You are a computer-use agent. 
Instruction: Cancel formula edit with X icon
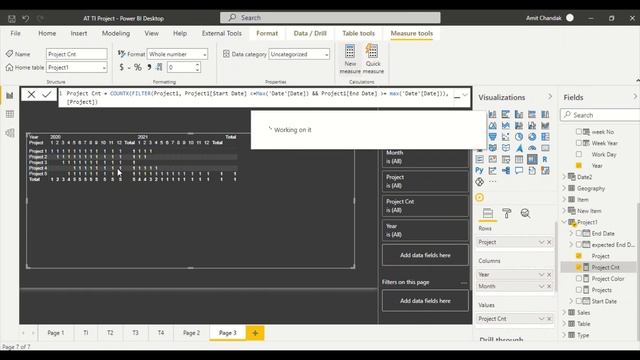click(31, 95)
